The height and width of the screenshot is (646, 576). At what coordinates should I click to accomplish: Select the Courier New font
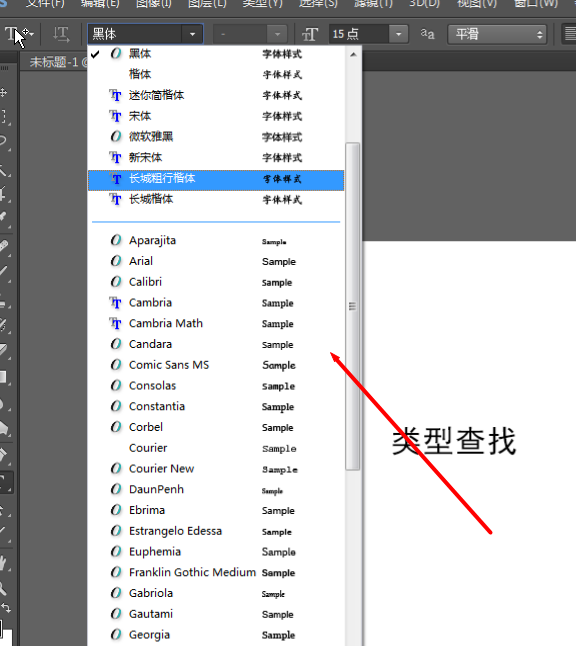pos(216,469)
